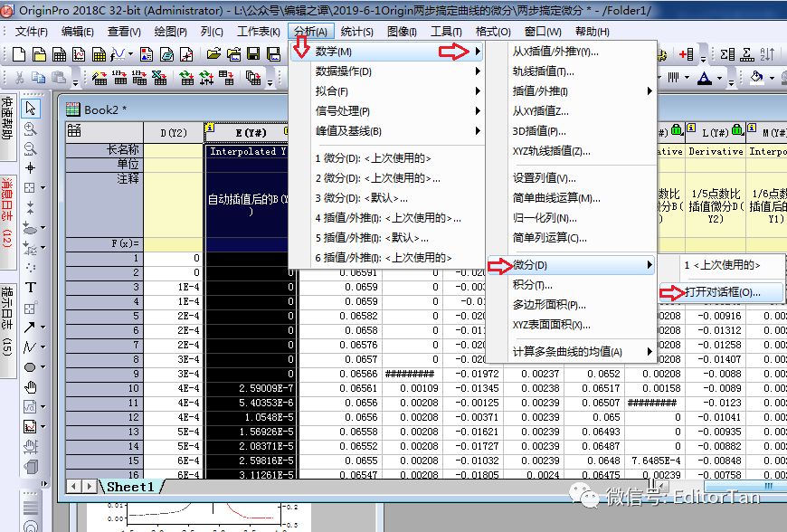This screenshot has height=532, width=787.
Task: Click the Import Multiple ASCII icon
Action: pyautogui.click(x=139, y=78)
